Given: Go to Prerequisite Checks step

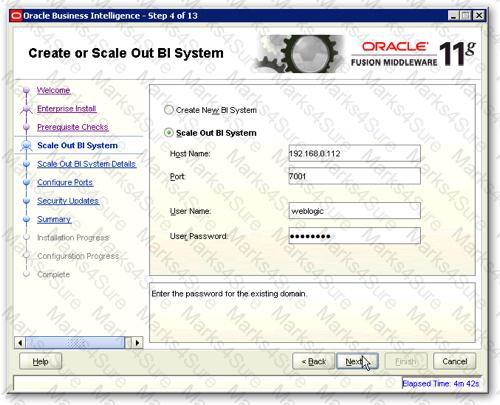Looking at the screenshot, I should [73, 127].
